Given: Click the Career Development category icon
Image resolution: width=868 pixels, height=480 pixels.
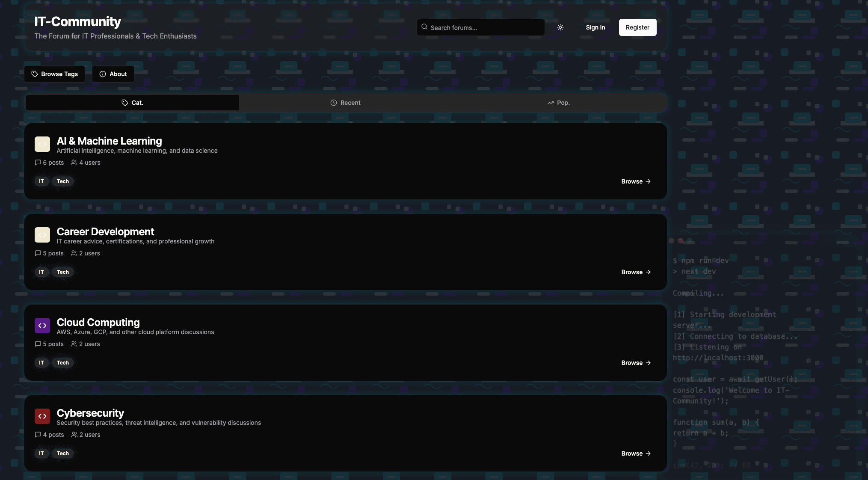Looking at the screenshot, I should tap(42, 235).
